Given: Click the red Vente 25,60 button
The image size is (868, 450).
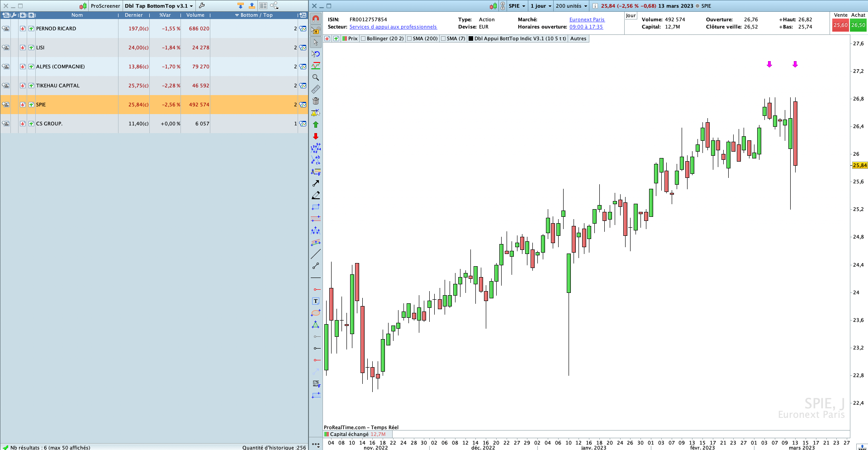Looking at the screenshot, I should (840, 25).
